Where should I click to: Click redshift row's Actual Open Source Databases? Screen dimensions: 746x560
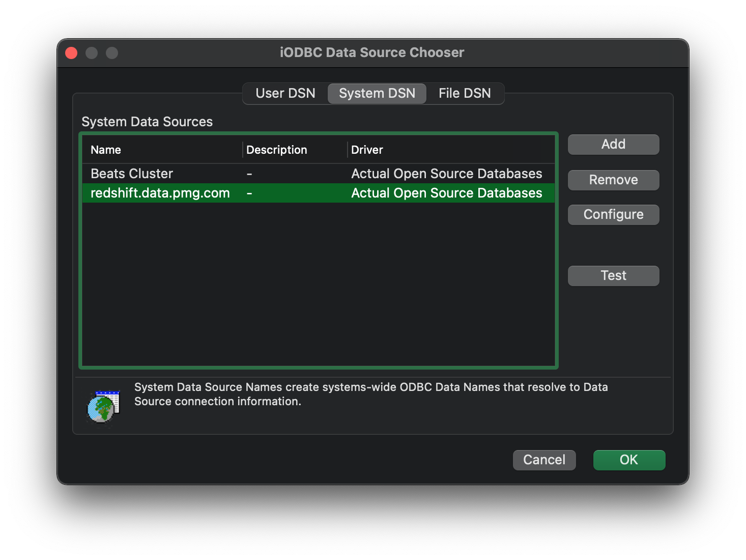point(447,193)
